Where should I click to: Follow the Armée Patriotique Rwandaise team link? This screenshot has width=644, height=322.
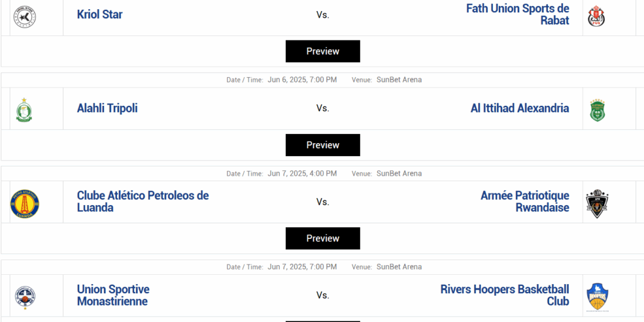pyautogui.click(x=525, y=201)
